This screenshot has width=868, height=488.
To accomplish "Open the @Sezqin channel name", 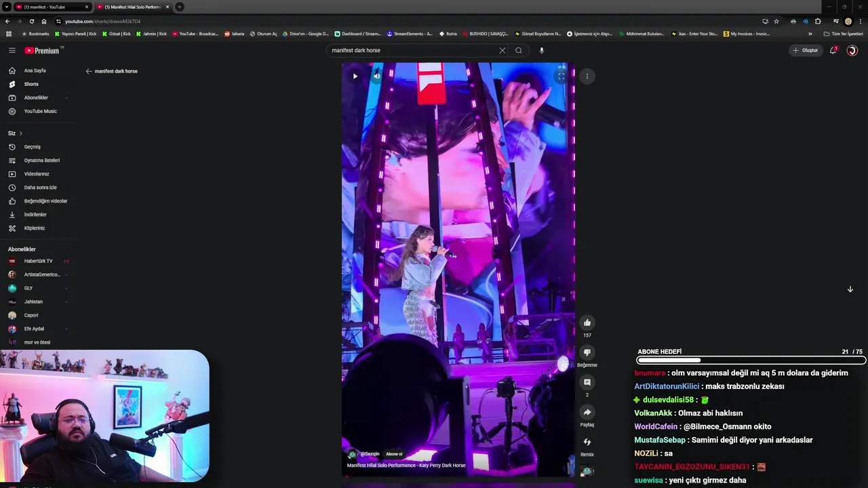I will coord(370,454).
